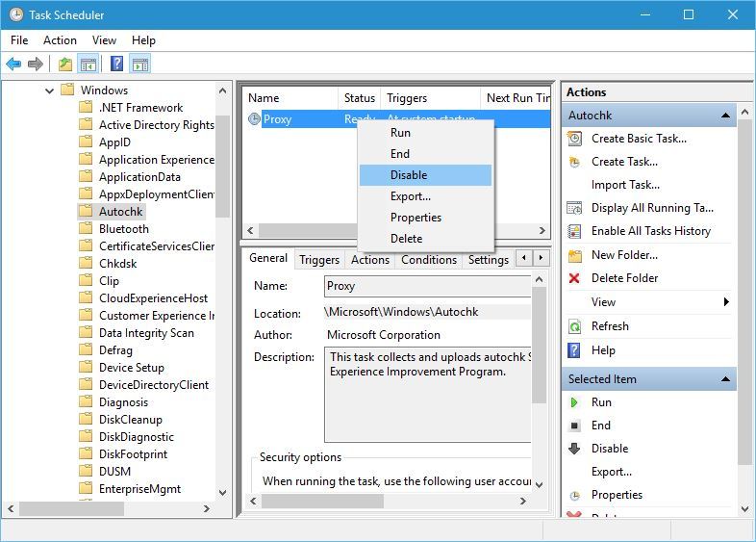Click the red X Delete Folder icon
Image resolution: width=756 pixels, height=542 pixels.
pyautogui.click(x=574, y=278)
